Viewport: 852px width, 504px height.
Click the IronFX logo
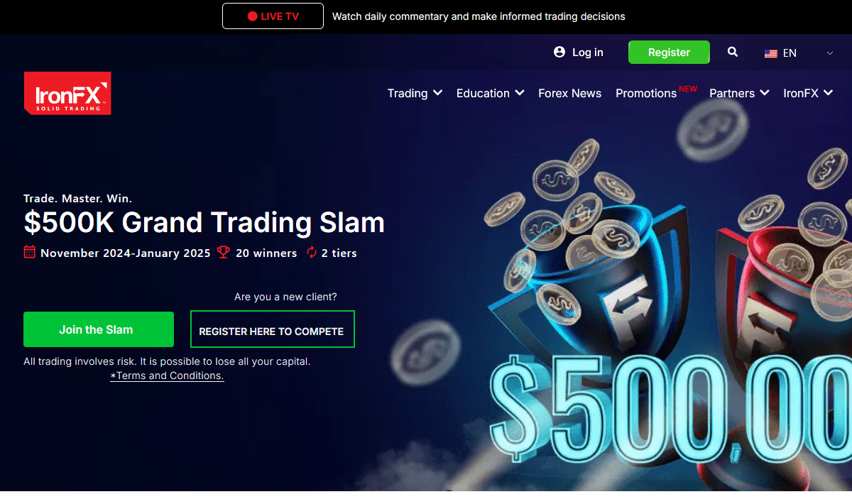[x=67, y=93]
